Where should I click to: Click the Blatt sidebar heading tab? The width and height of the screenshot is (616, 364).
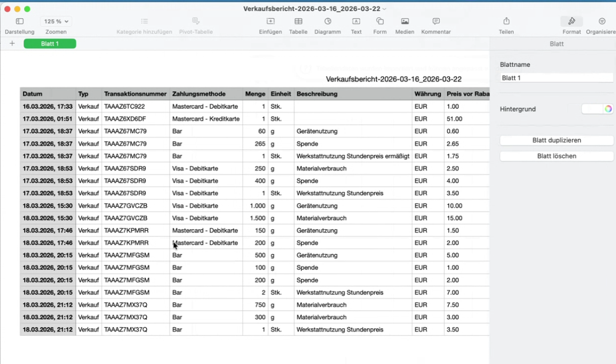(557, 44)
